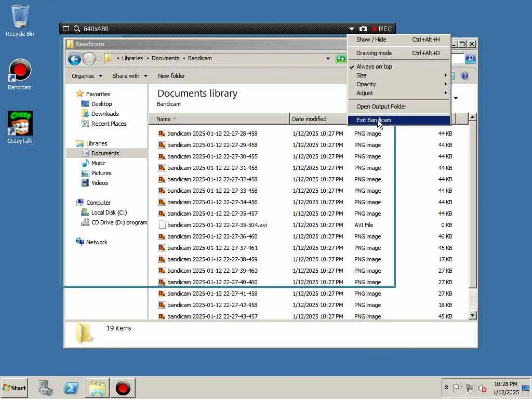Image resolution: width=532 pixels, height=399 pixels.
Task: Click the Explorer forward arrow
Action: [89, 59]
